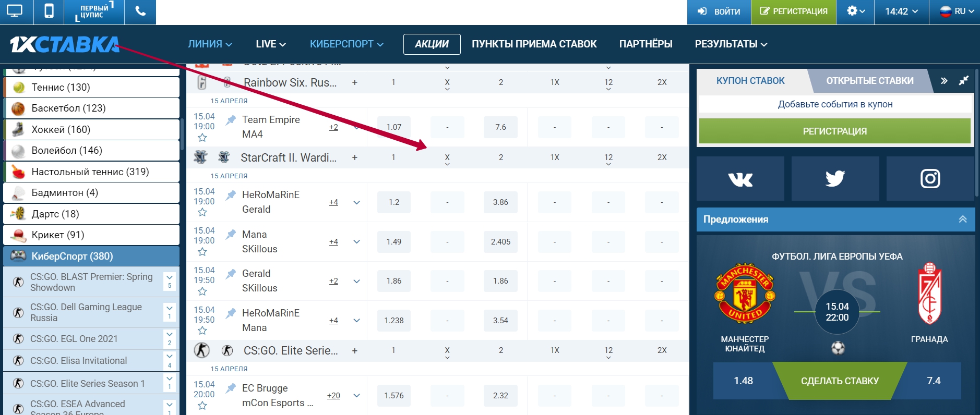Bet 1.07 on Team Empire
The image size is (980, 415).
[x=394, y=127]
